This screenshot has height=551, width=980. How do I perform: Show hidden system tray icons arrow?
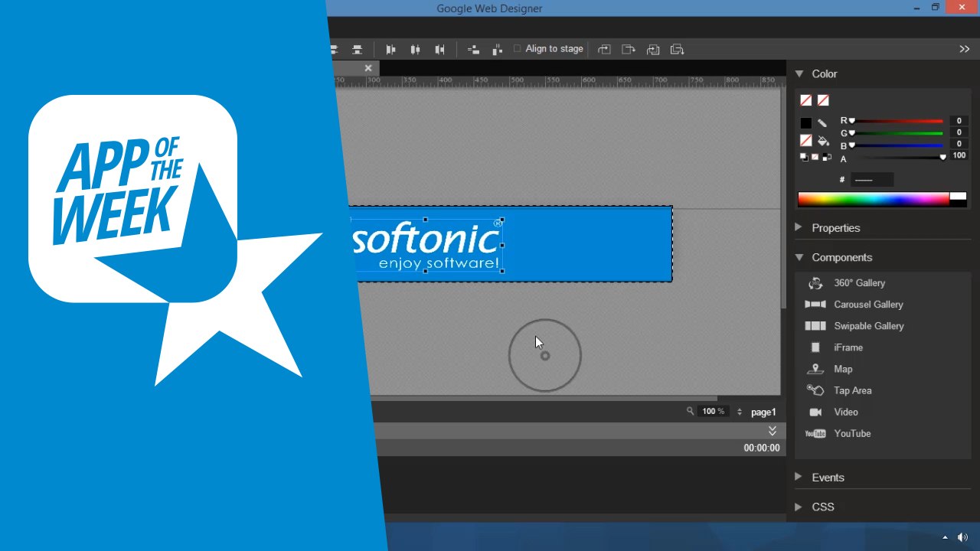click(x=945, y=537)
